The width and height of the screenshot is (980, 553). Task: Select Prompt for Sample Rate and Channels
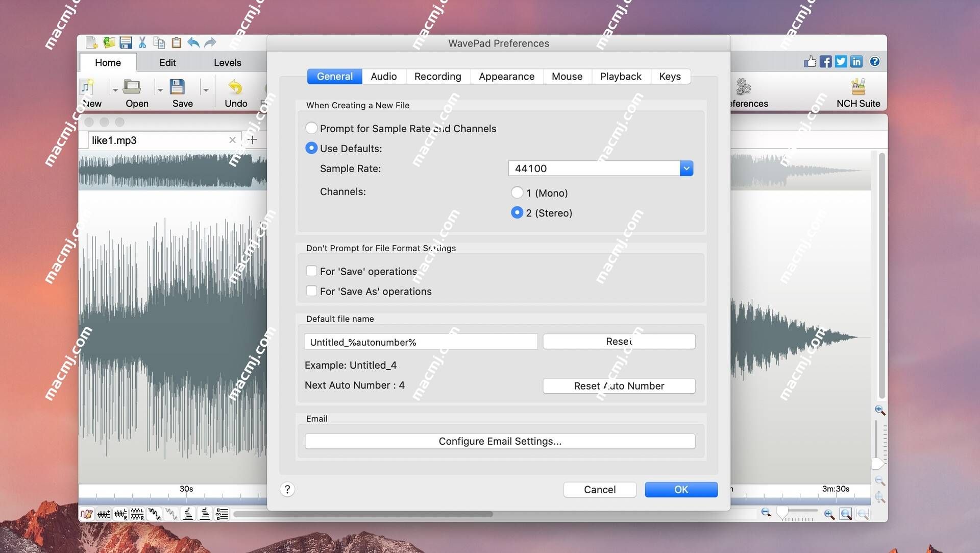click(x=311, y=128)
